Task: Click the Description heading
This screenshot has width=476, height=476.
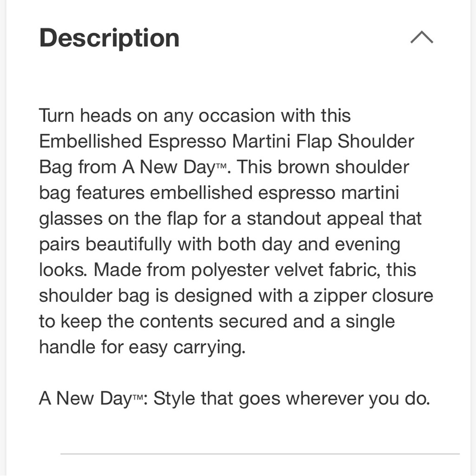Action: coord(109,38)
